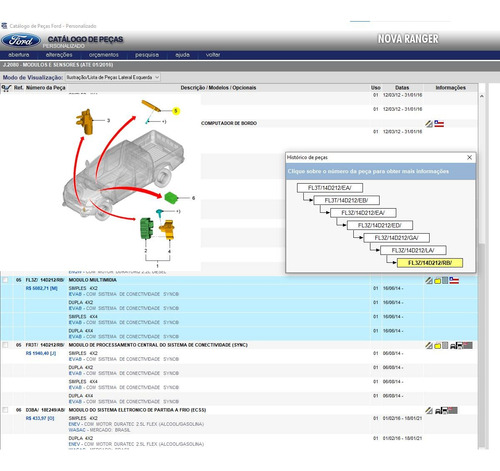Viewport: 500px width, 471px height.
Task: Tick checkbox for FL3Z 14D212/RB part
Action: [5, 280]
